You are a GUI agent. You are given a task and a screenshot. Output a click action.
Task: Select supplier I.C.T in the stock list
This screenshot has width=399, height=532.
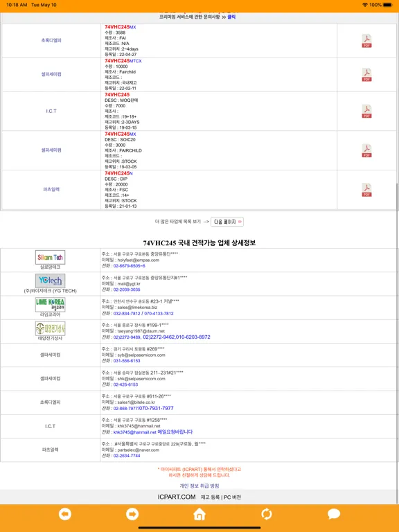(51, 112)
